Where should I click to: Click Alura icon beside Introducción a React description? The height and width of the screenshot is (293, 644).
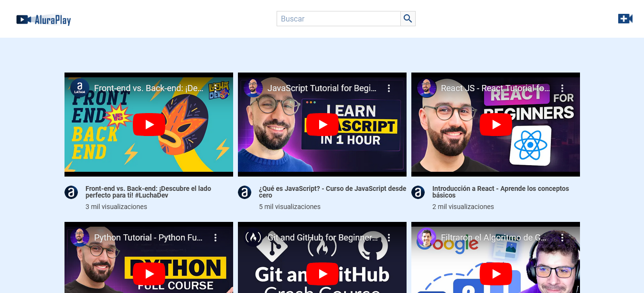tap(418, 192)
